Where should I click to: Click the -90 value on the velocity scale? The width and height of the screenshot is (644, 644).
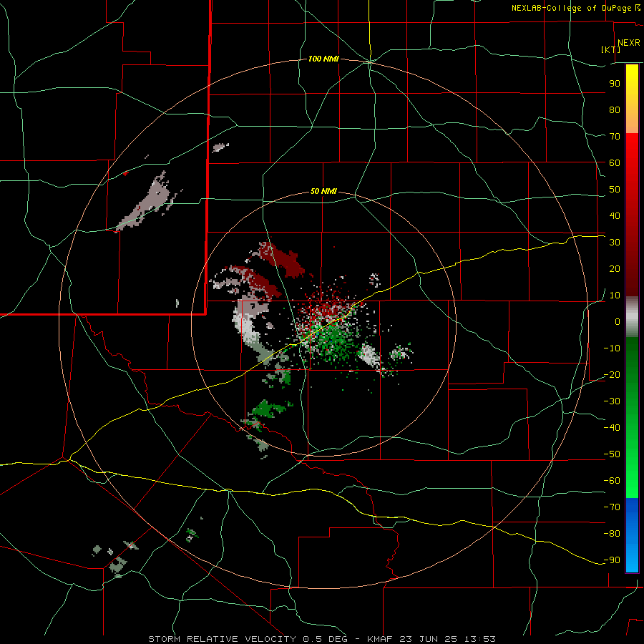612,560
